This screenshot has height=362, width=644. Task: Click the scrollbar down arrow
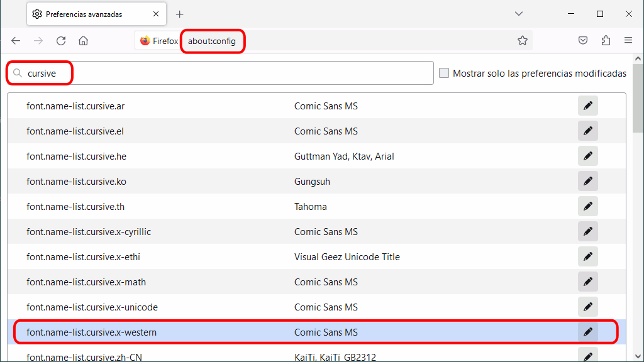pyautogui.click(x=638, y=356)
